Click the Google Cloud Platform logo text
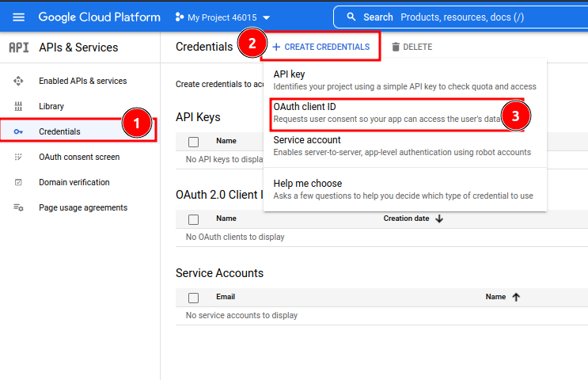The image size is (588, 380). click(x=100, y=17)
